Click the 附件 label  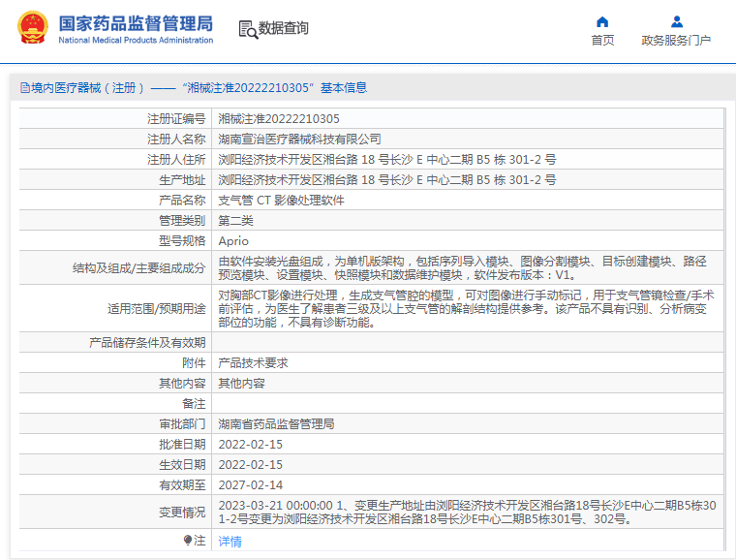pos(194,363)
